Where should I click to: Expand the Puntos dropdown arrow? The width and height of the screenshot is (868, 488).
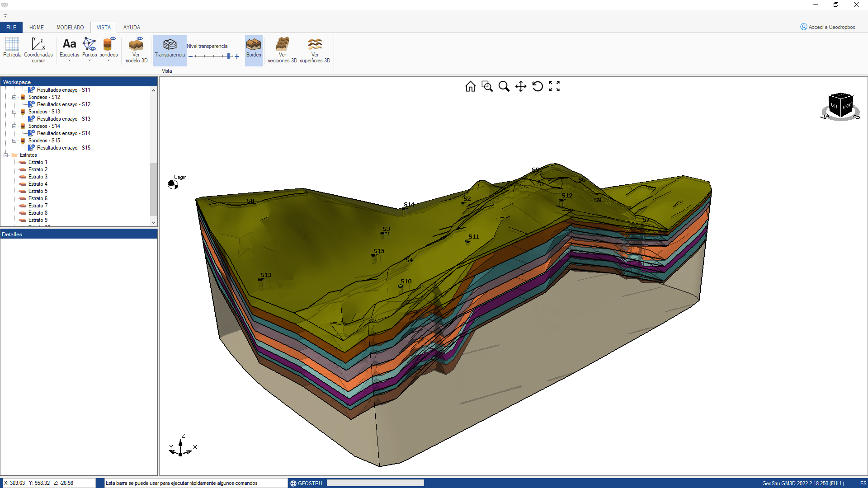click(x=90, y=59)
